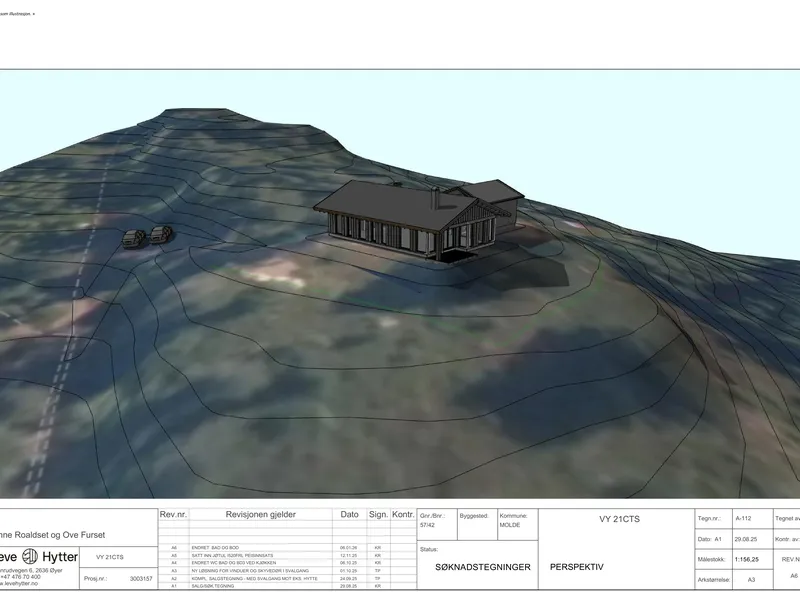The image size is (800, 600).
Task: Select revision row 'SALG/SØK.TEGNING'
Action: (x=213, y=586)
